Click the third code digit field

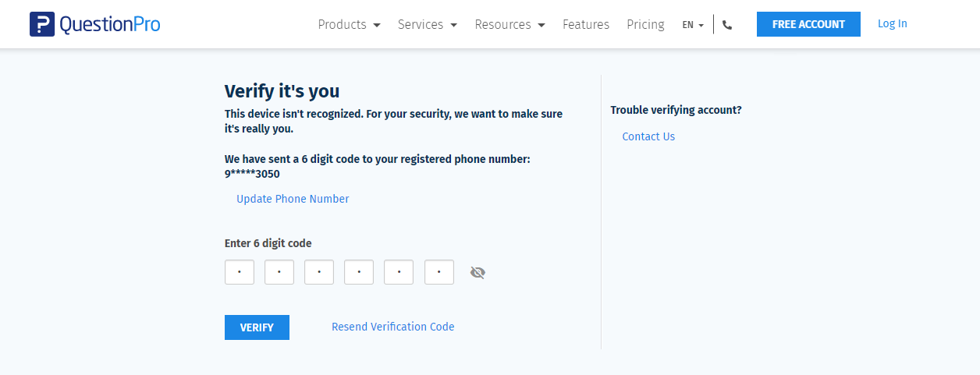coord(319,272)
